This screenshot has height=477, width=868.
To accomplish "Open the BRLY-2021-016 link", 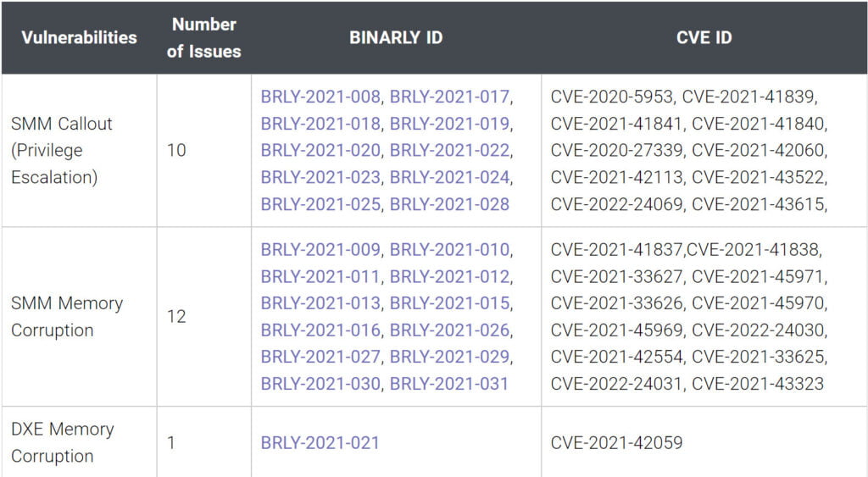I will click(320, 330).
